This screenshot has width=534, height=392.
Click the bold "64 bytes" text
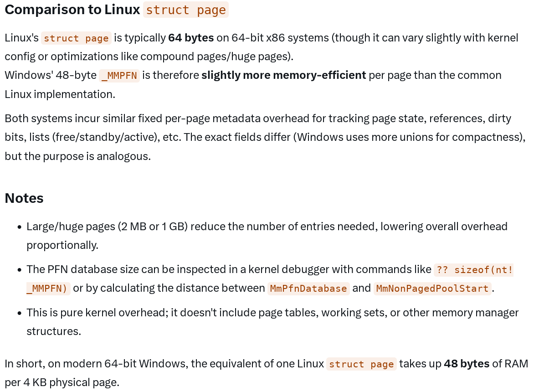click(191, 38)
